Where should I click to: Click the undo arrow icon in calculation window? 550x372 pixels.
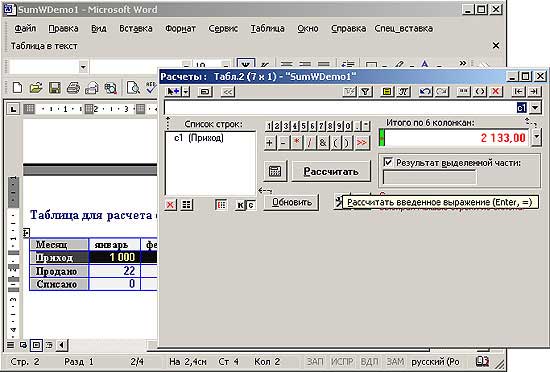[425, 92]
